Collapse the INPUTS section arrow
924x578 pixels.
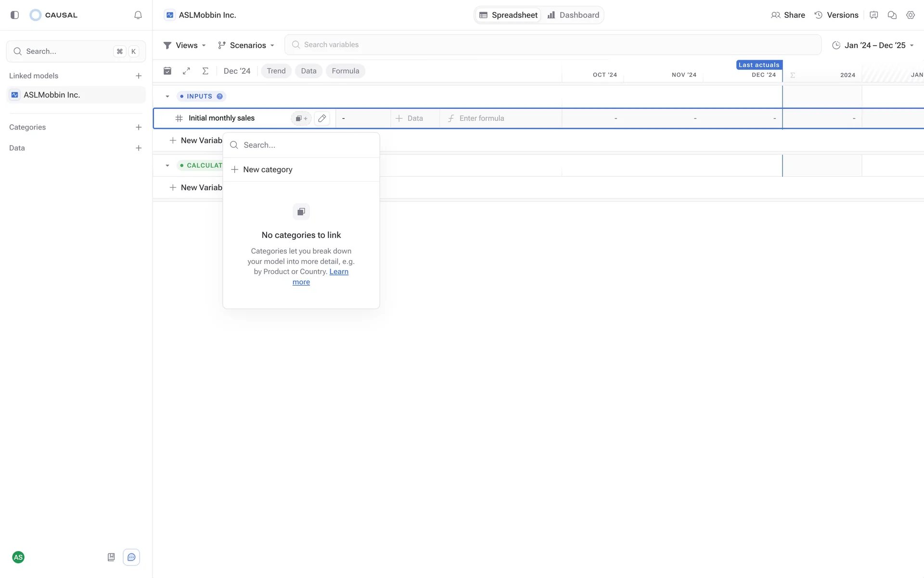click(167, 96)
